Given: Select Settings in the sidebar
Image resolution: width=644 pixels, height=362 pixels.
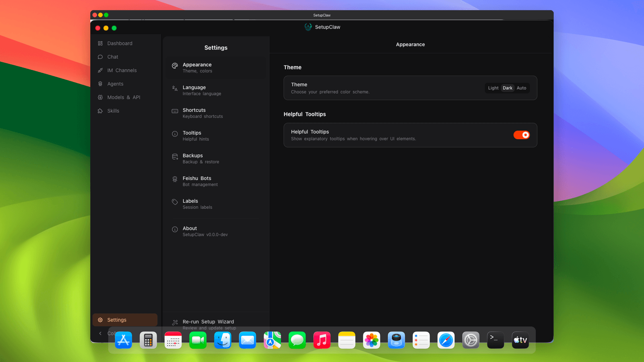Looking at the screenshot, I should click(x=125, y=320).
